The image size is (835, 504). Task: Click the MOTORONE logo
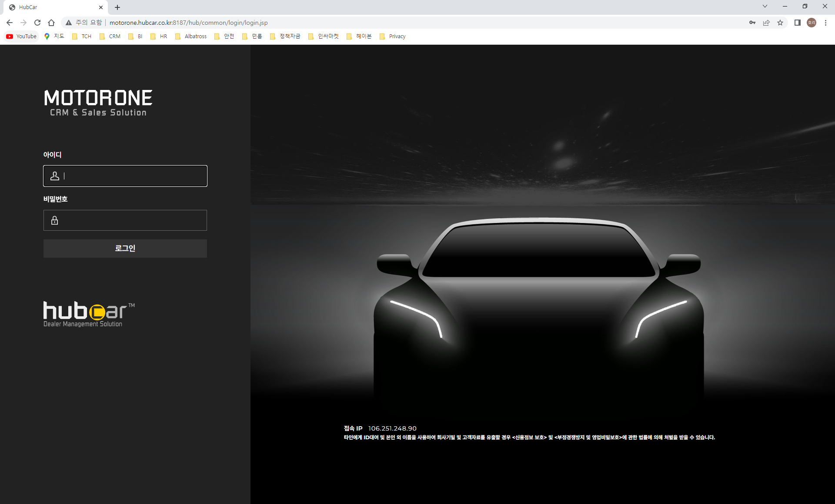(98, 103)
